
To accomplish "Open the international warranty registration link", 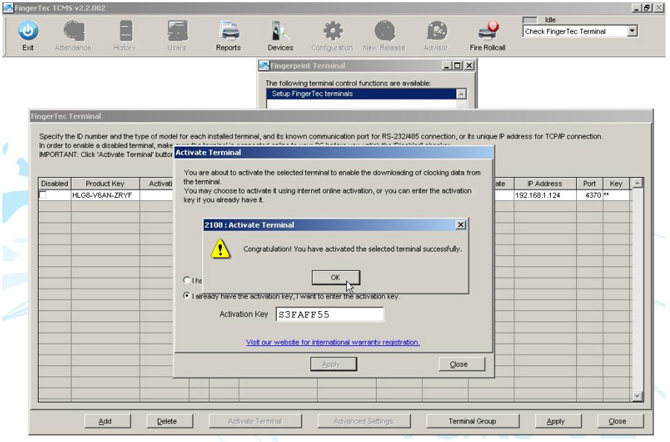I will [333, 342].
